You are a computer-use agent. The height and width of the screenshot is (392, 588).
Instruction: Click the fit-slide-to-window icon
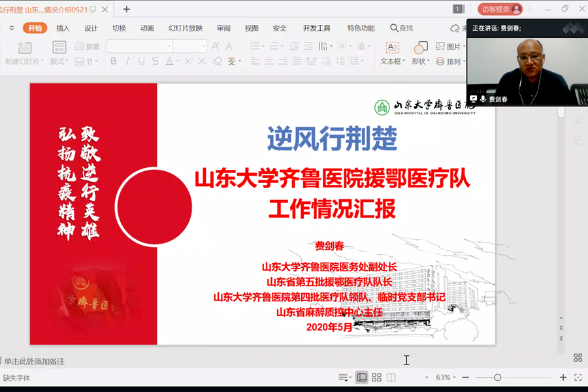coord(578,378)
